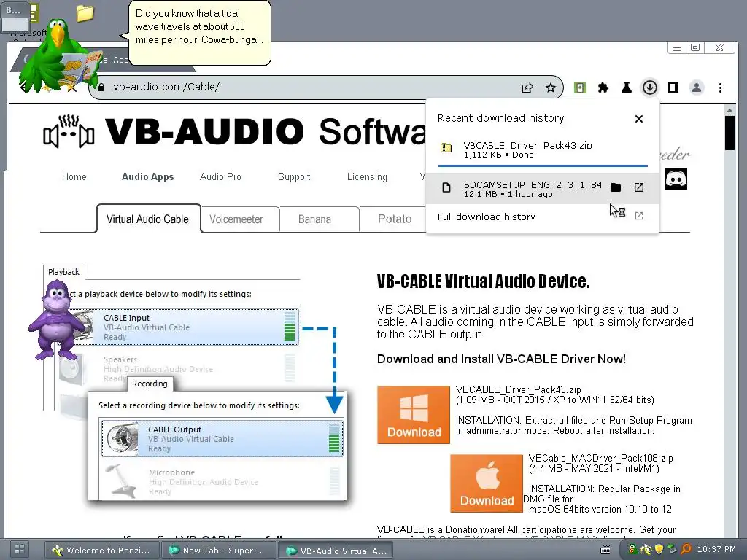Image resolution: width=747 pixels, height=560 pixels.
Task: Click the CABLE Output device in screenshot image
Action: tap(222, 438)
